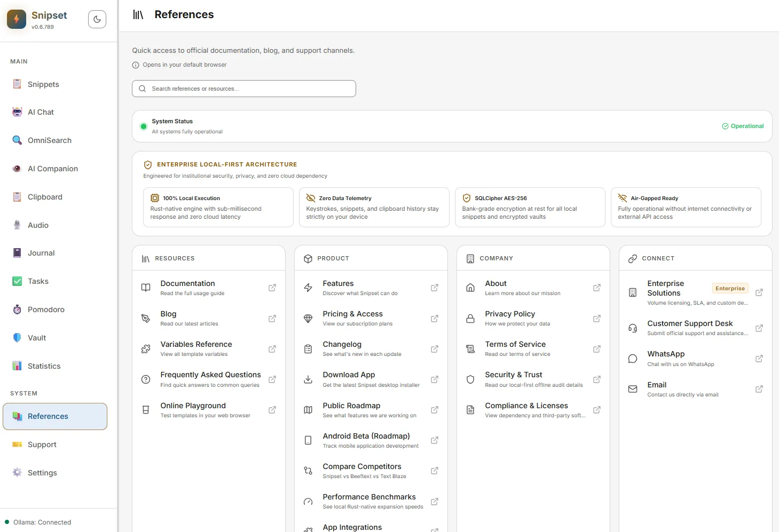Click the Email envelope icon
Image resolution: width=779 pixels, height=532 pixels.
click(x=633, y=389)
